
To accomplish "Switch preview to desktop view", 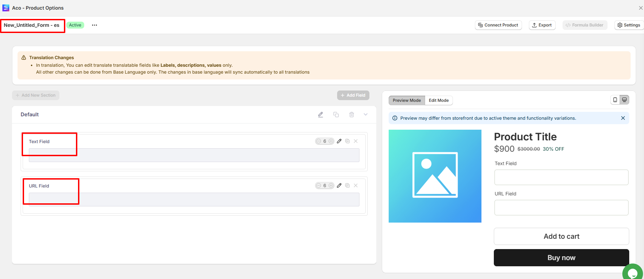I will [624, 100].
